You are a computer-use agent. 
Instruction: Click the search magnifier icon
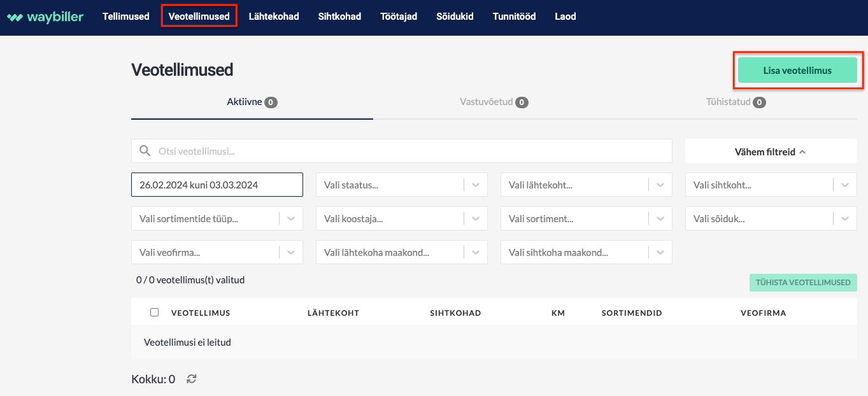point(145,151)
